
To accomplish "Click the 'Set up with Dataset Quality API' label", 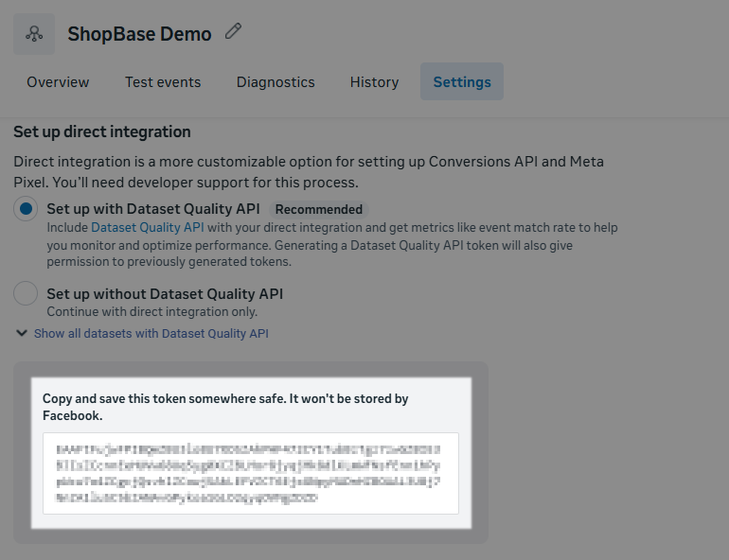I will (152, 209).
